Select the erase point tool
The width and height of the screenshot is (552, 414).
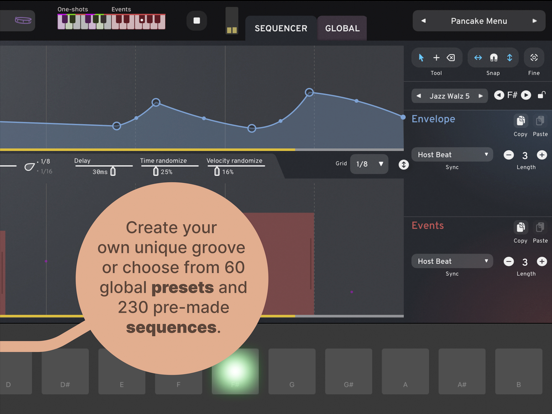pyautogui.click(x=451, y=58)
